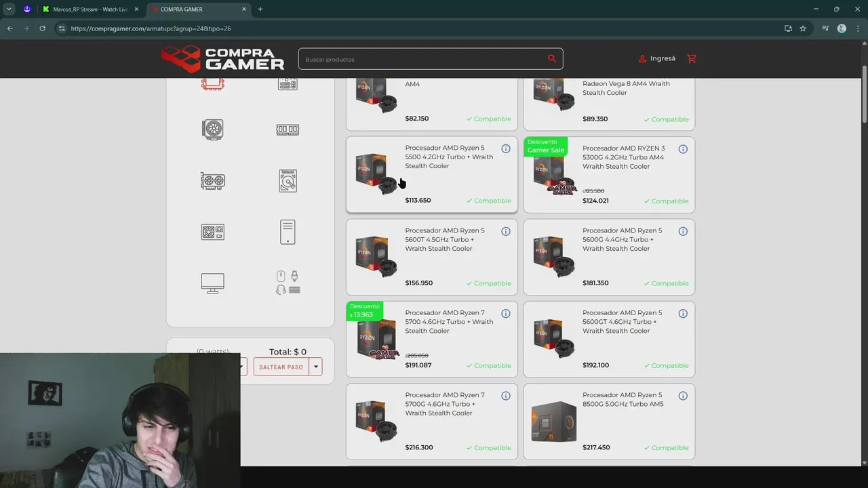Screen dimensions: 868x488
Task: Select the graphics card component icon
Action: pyautogui.click(x=212, y=181)
